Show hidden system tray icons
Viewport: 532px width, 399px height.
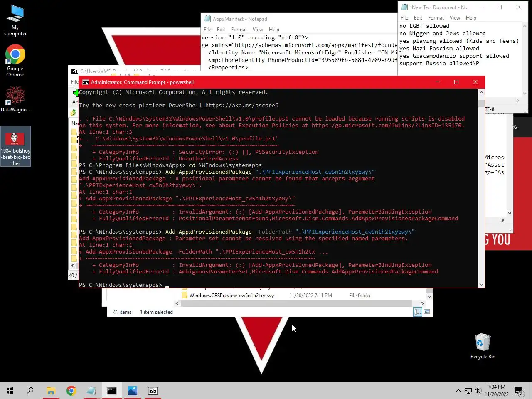[458, 391]
